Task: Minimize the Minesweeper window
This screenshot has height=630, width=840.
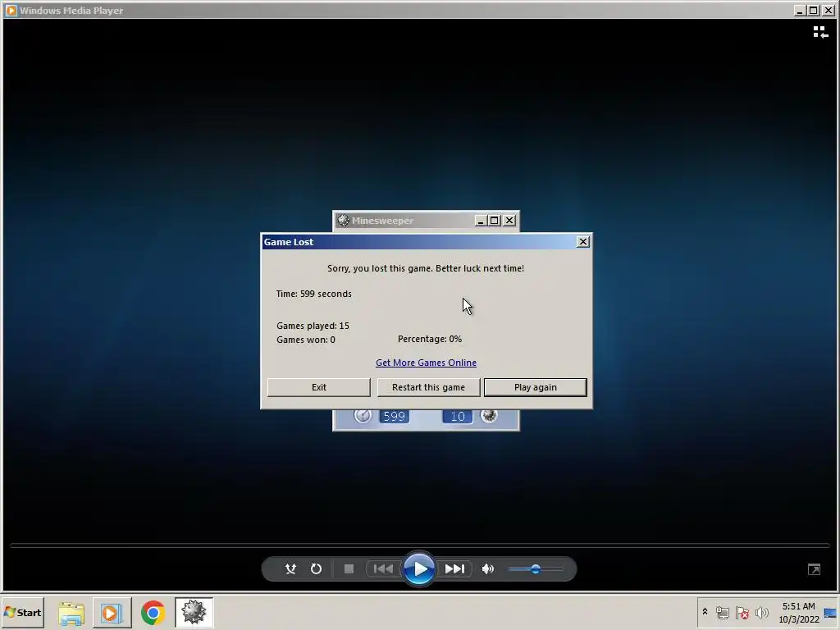Action: point(481,220)
